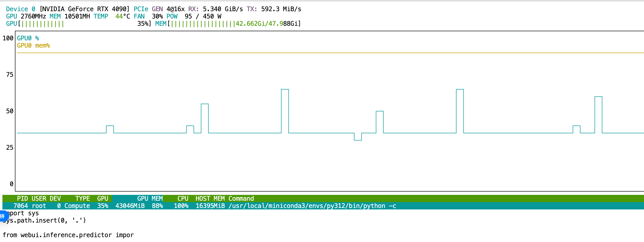This screenshot has width=644, height=242.
Task: Click the blue floating hash icon
Action: coord(3,216)
